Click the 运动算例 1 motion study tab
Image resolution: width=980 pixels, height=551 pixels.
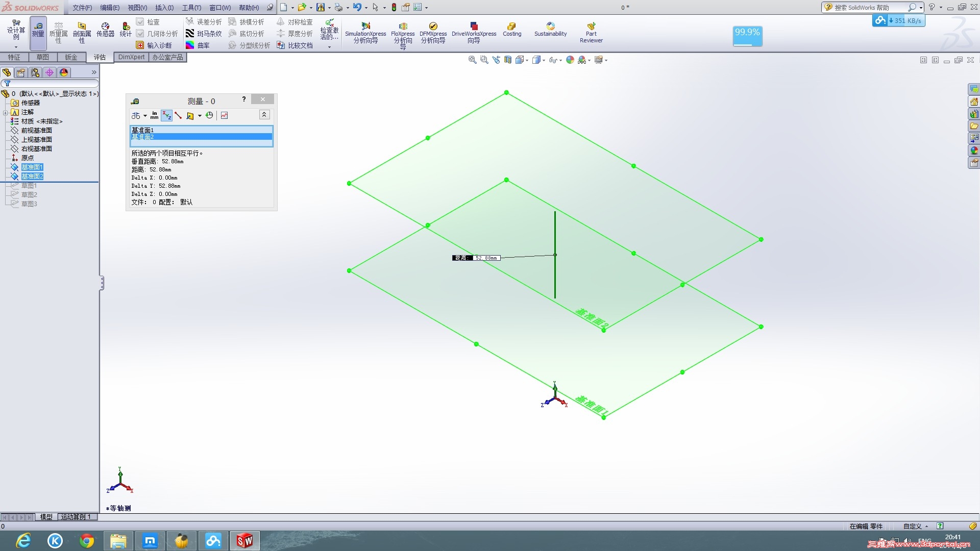(76, 517)
